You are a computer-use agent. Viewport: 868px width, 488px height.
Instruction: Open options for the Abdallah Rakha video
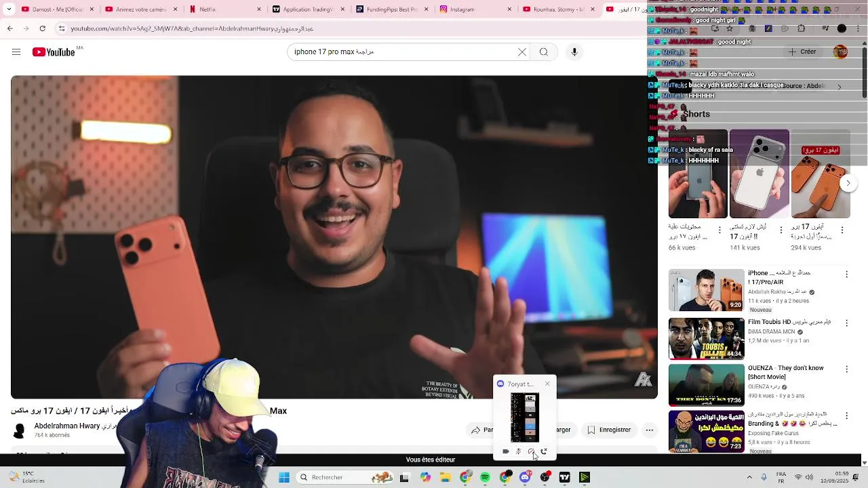click(x=846, y=274)
